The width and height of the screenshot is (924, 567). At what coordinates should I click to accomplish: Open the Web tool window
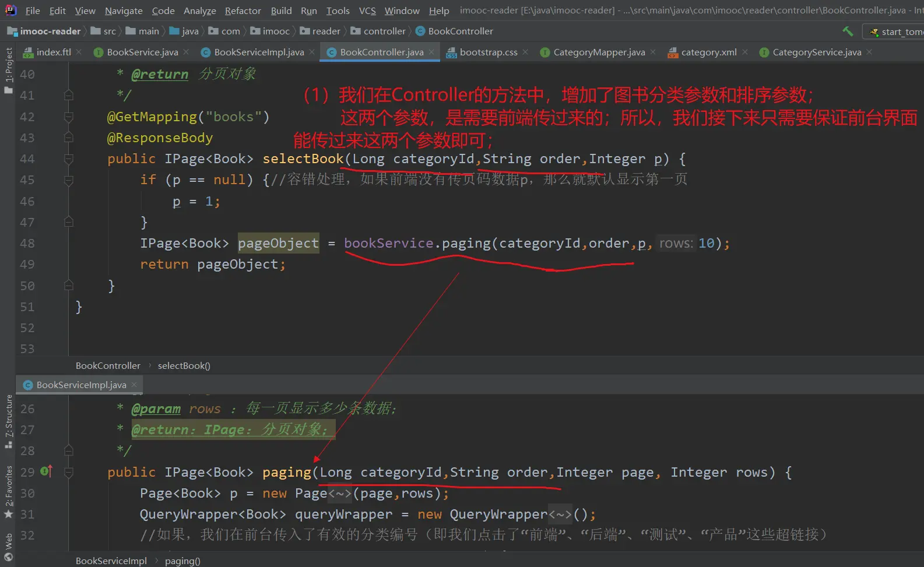[8, 546]
